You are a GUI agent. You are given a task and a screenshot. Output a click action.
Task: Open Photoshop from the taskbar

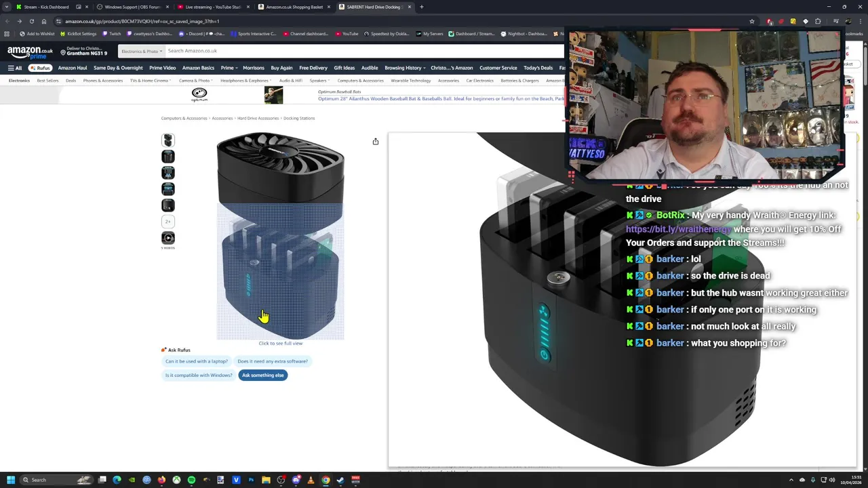coord(251,480)
